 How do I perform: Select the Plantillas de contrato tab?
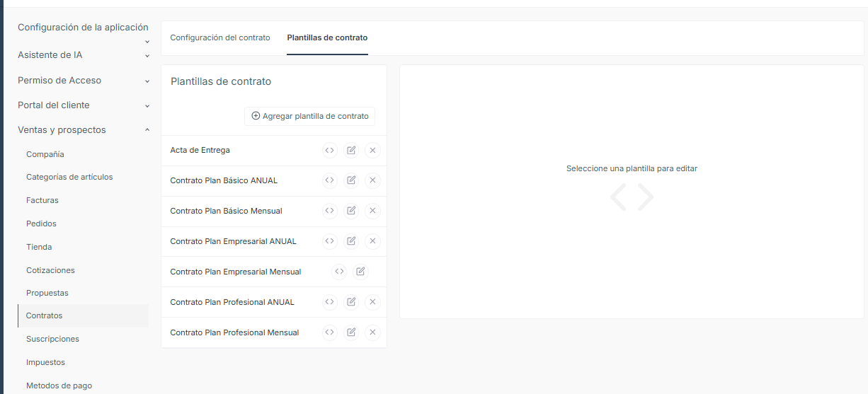pos(327,37)
